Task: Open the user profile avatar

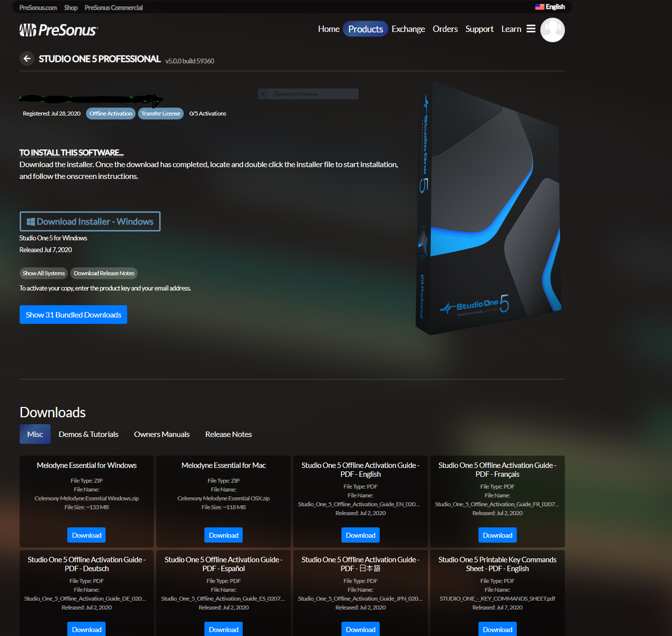Action: coord(553,30)
